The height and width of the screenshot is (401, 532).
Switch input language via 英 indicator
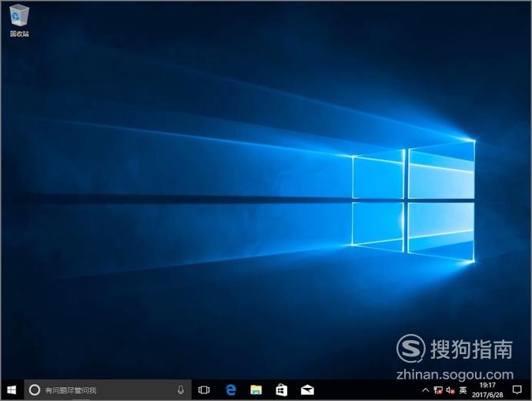coord(463,390)
